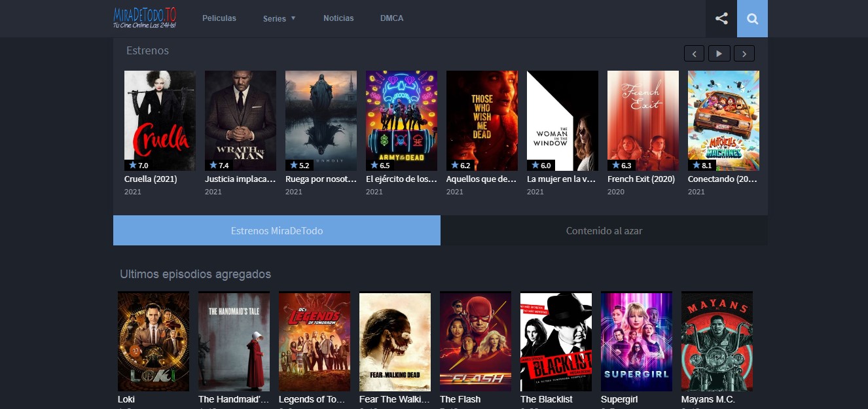Open The Flash series poster
This screenshot has height=409, width=868.
click(x=475, y=342)
